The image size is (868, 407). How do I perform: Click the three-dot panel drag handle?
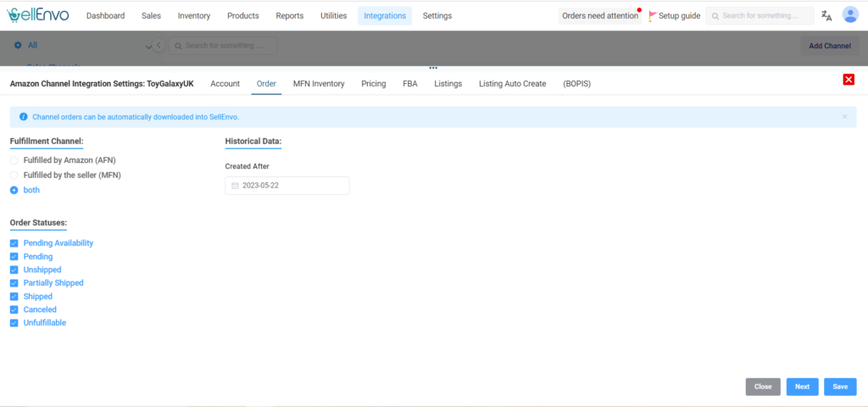point(433,68)
